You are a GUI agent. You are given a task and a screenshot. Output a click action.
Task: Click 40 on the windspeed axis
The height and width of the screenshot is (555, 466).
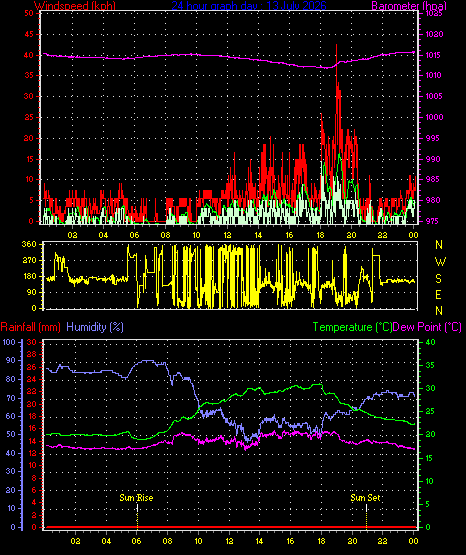(x=29, y=55)
